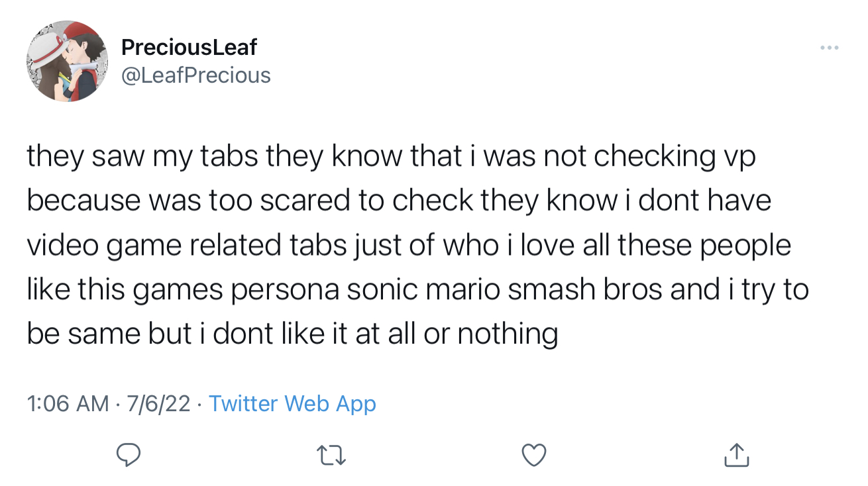This screenshot has width=868, height=486.
Task: Like the tweet with the heart icon
Action: coord(534,455)
